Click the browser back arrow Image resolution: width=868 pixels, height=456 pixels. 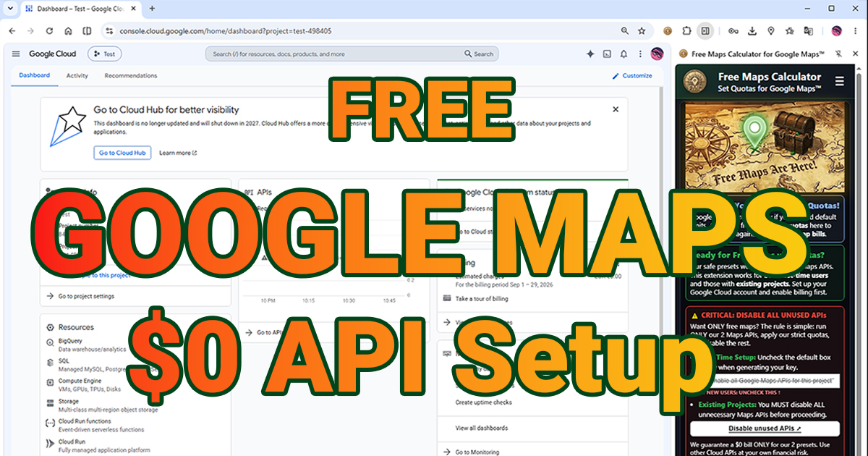pyautogui.click(x=12, y=30)
